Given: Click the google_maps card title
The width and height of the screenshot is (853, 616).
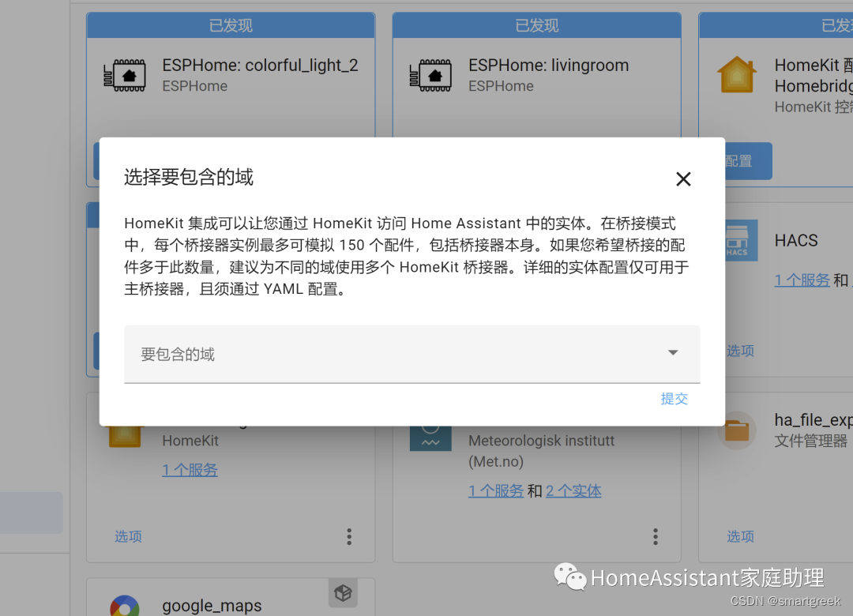Looking at the screenshot, I should 212,605.
